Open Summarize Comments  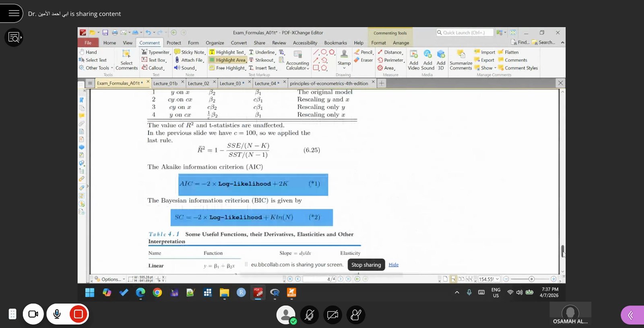[x=461, y=60]
